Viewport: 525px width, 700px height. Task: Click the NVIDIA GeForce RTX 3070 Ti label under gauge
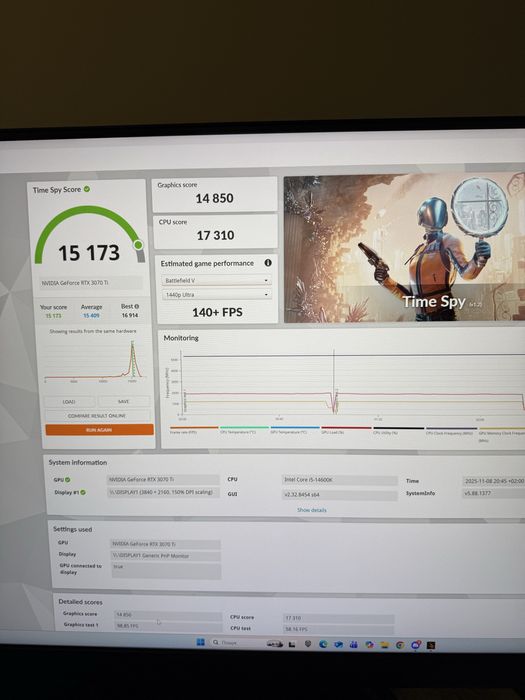pyautogui.click(x=91, y=283)
